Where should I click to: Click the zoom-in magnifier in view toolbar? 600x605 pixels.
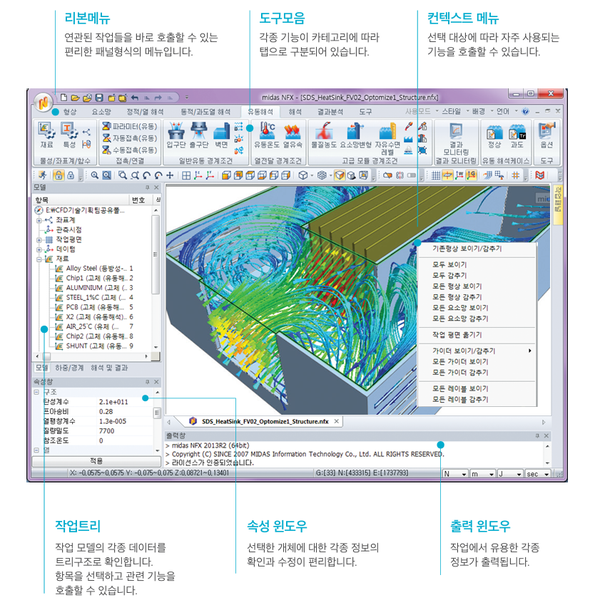click(x=95, y=176)
